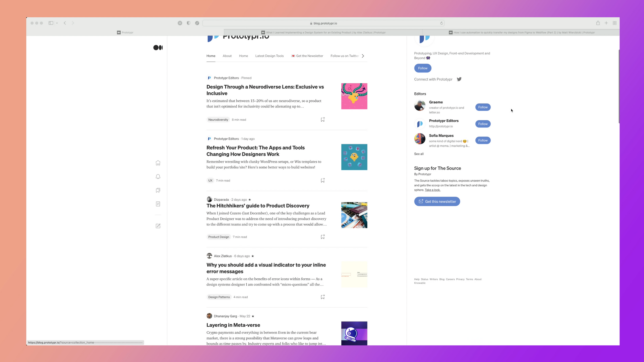Open the reading list bookmarks icon in the left sidebar
This screenshot has width=644, height=362.
[158, 190]
